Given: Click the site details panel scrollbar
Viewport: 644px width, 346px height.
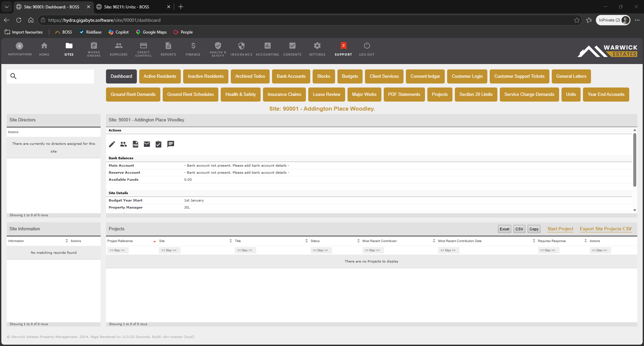Looking at the screenshot, I should point(635,160).
